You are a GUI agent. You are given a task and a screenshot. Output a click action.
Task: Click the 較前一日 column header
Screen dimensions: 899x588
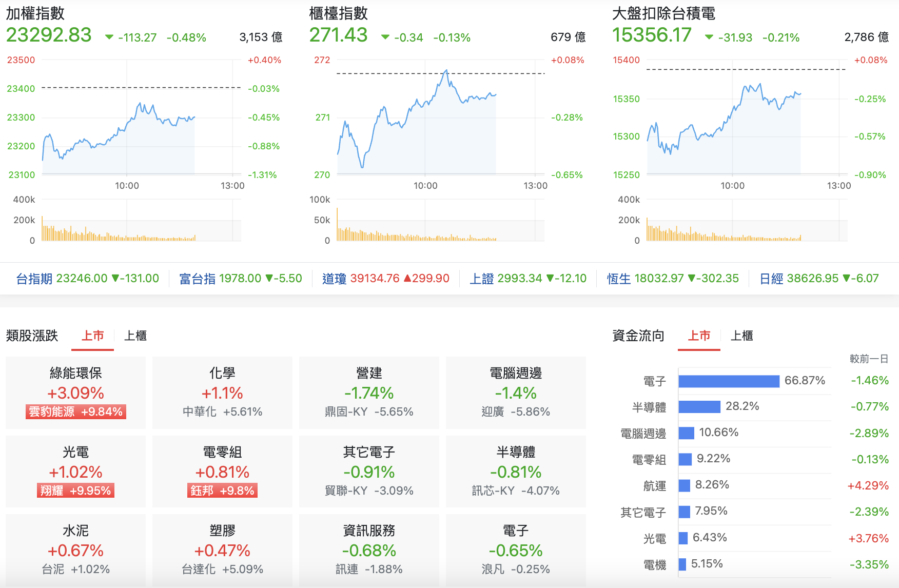click(869, 359)
